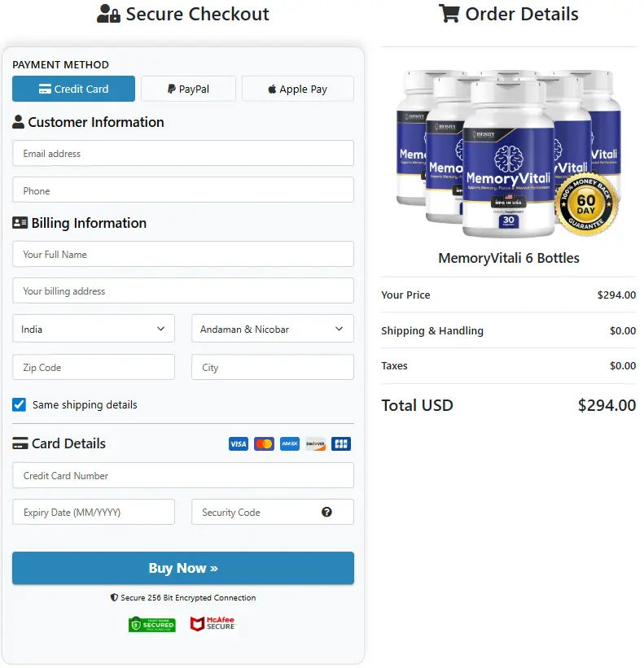Click the Mastercard icon
Screen dimensions: 644x668
264,444
